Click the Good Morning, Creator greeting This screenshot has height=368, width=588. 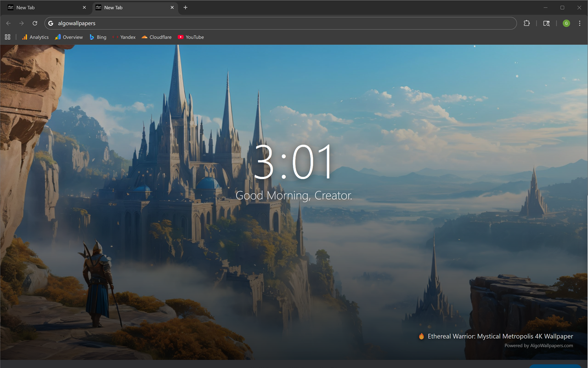(x=294, y=195)
